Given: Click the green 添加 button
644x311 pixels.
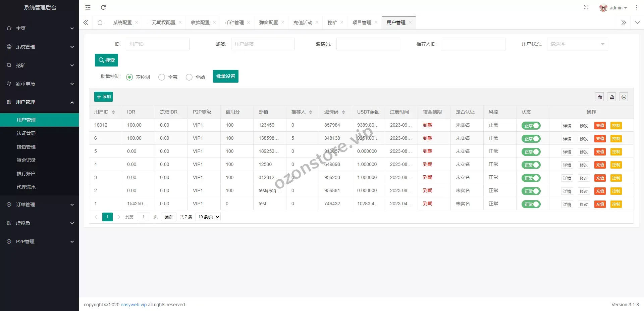Looking at the screenshot, I should tap(103, 97).
